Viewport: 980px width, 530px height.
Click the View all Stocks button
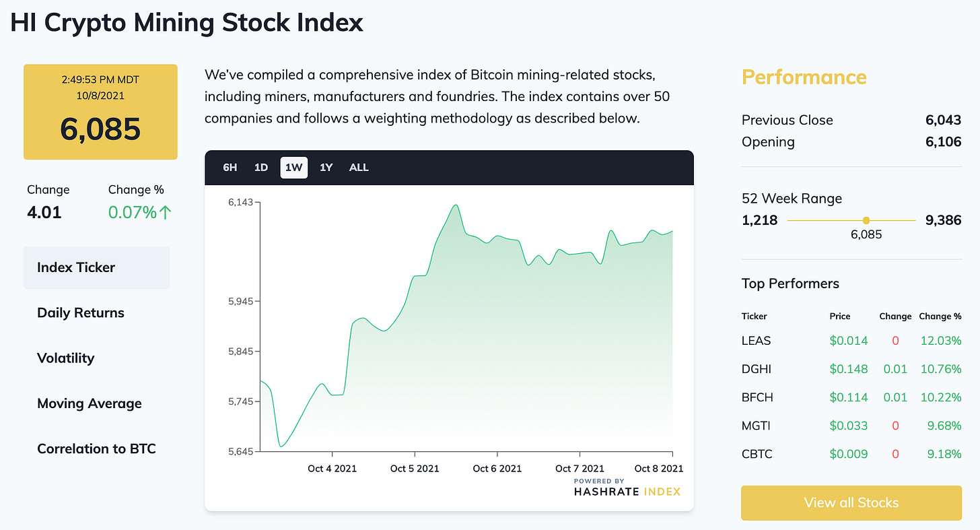pyautogui.click(x=851, y=502)
